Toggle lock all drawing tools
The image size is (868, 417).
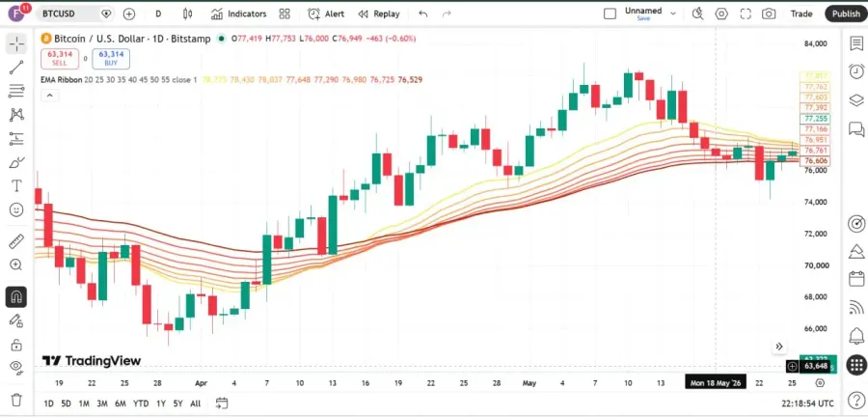click(x=16, y=345)
